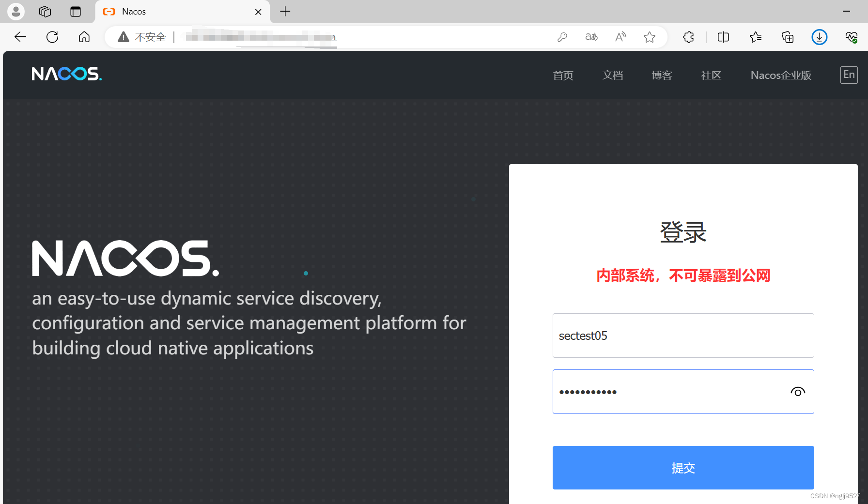
Task: Visit the 社区 page
Action: coord(711,75)
